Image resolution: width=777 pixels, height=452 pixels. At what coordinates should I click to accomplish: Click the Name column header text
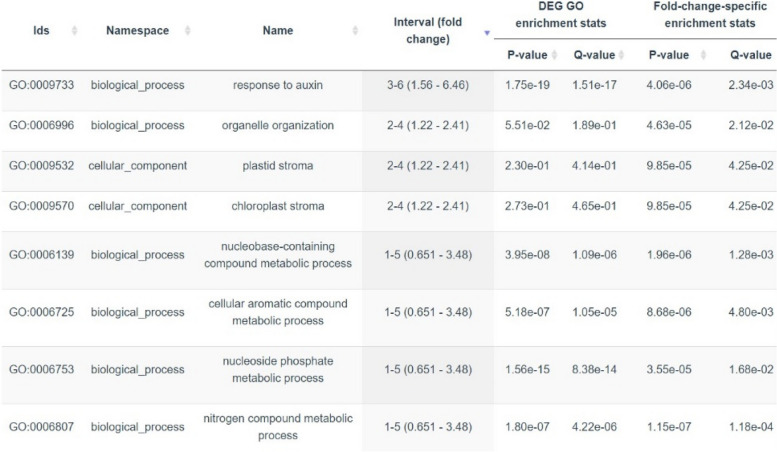[x=278, y=31]
